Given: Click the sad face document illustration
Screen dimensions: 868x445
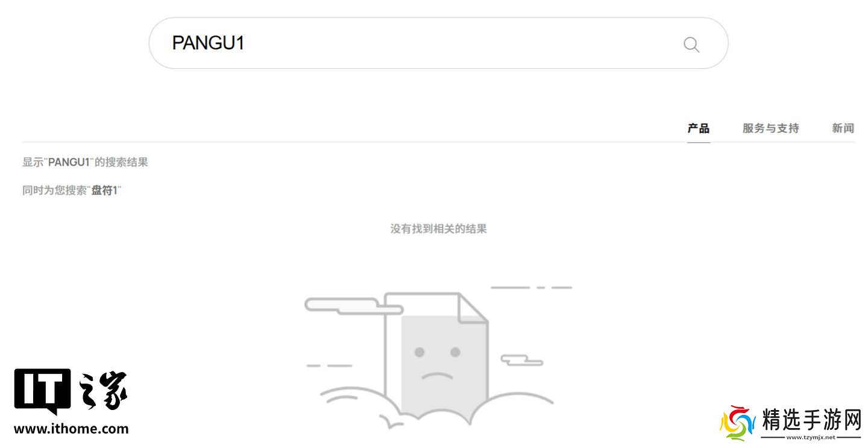Looking at the screenshot, I should (436, 359).
